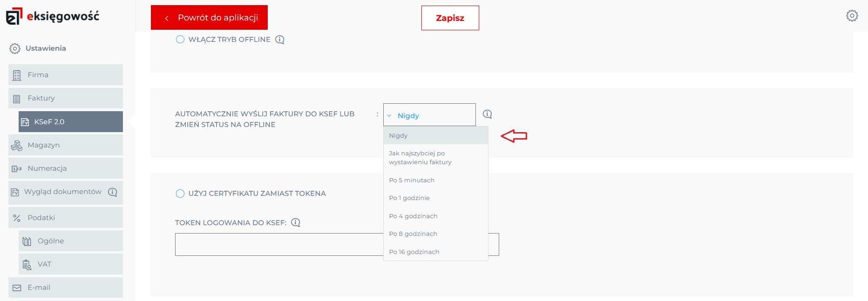This screenshot has height=301, width=868.
Task: Click the E-mail envelope icon
Action: tap(17, 288)
